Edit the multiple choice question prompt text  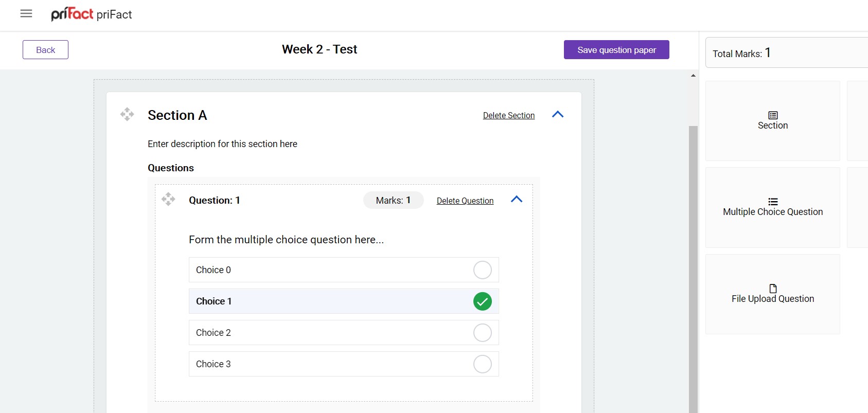click(286, 240)
